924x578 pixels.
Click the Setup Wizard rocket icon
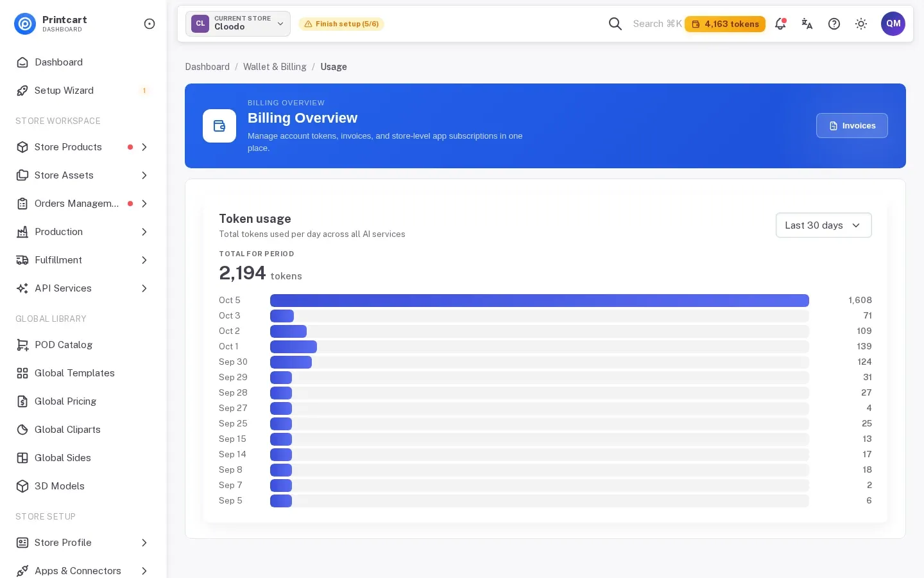(22, 91)
